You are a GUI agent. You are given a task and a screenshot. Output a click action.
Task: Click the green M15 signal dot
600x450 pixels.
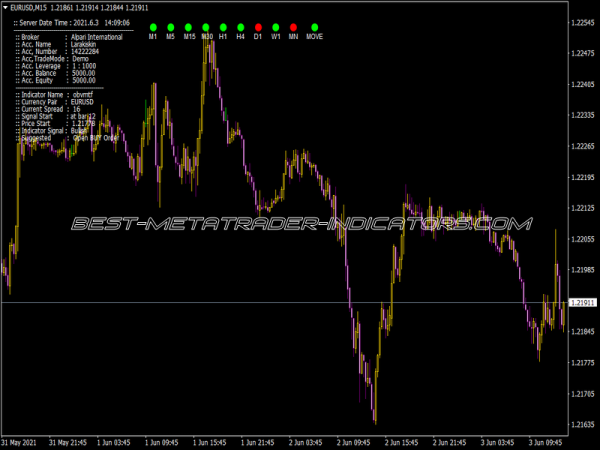[189, 26]
